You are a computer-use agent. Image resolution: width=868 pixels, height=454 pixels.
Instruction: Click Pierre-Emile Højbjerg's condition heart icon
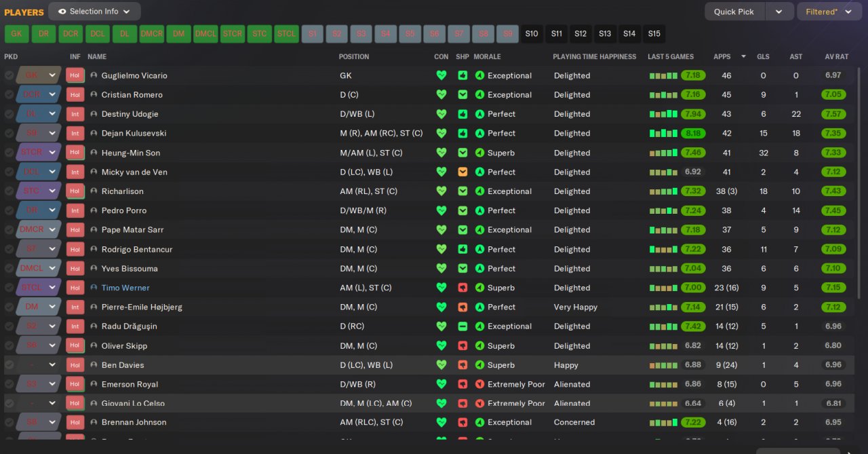tap(441, 307)
